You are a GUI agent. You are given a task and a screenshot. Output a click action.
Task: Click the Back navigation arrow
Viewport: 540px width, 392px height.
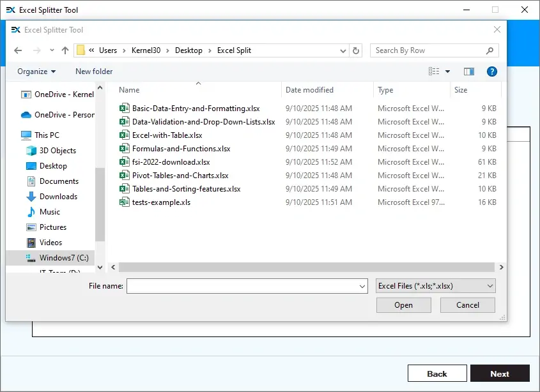[18, 50]
